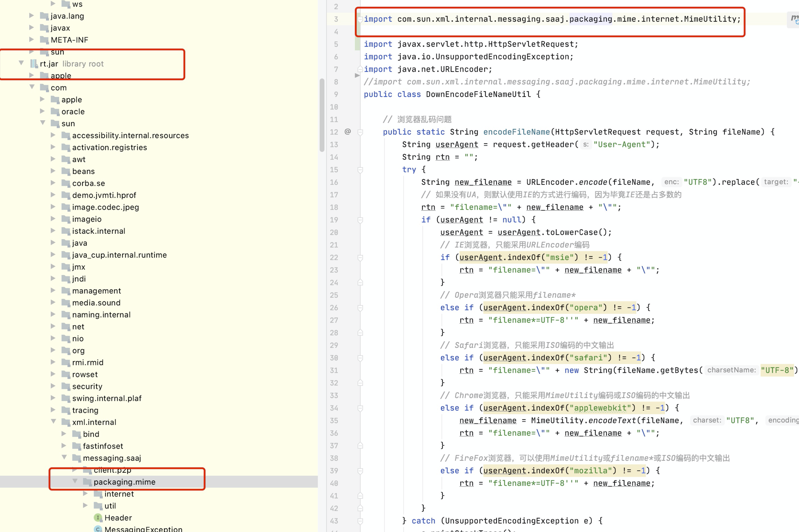
Task: Click the MessagingException class icon
Action: (98, 529)
